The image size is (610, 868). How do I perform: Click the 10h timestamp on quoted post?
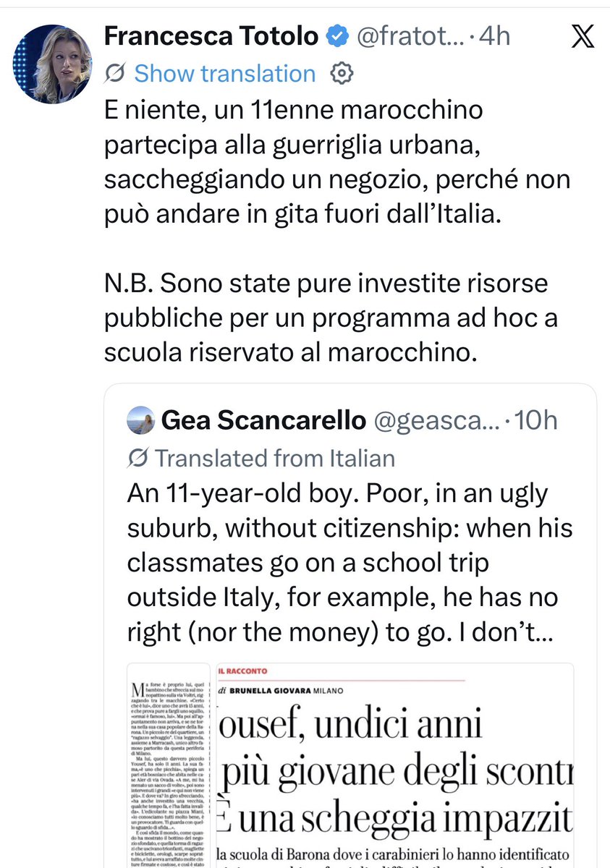pyautogui.click(x=538, y=421)
